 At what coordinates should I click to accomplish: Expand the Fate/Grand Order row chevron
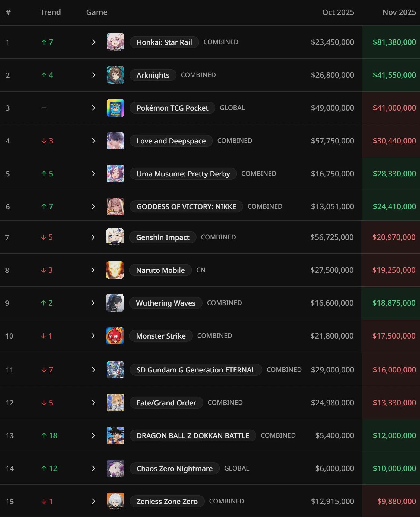click(93, 403)
